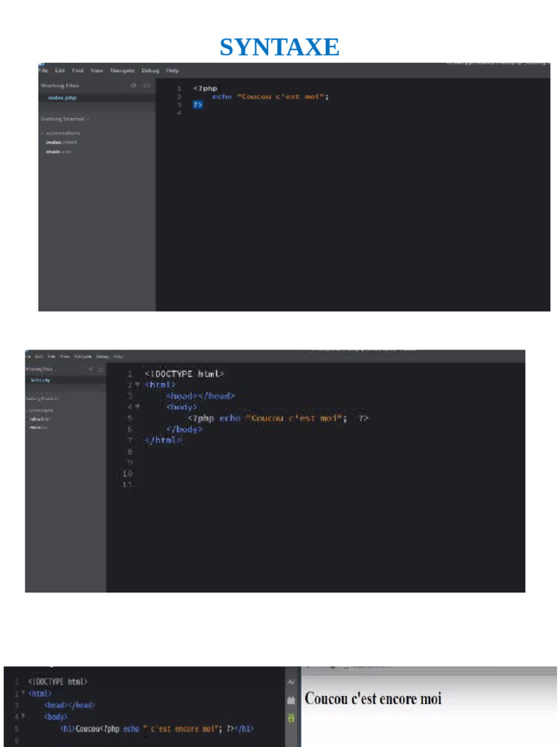This screenshot has height=747, width=560.
Task: Expand the screenshots folder in top editor
Action: tap(63, 133)
